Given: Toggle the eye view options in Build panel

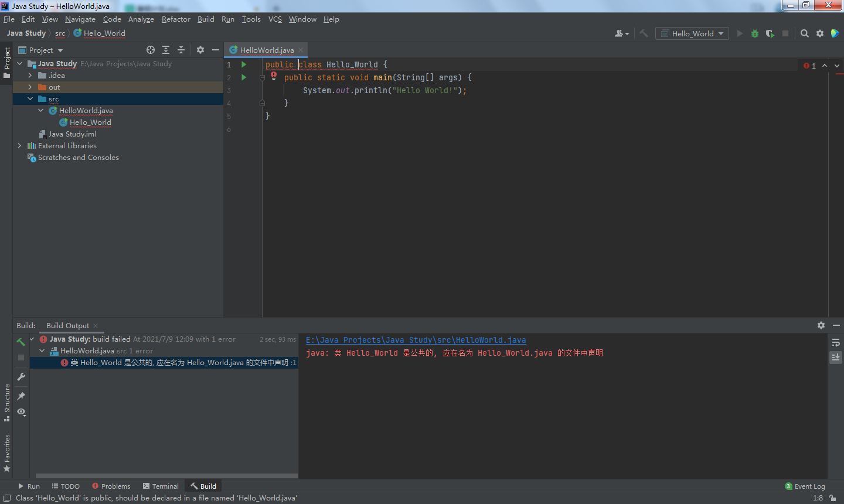Looking at the screenshot, I should coord(21,412).
